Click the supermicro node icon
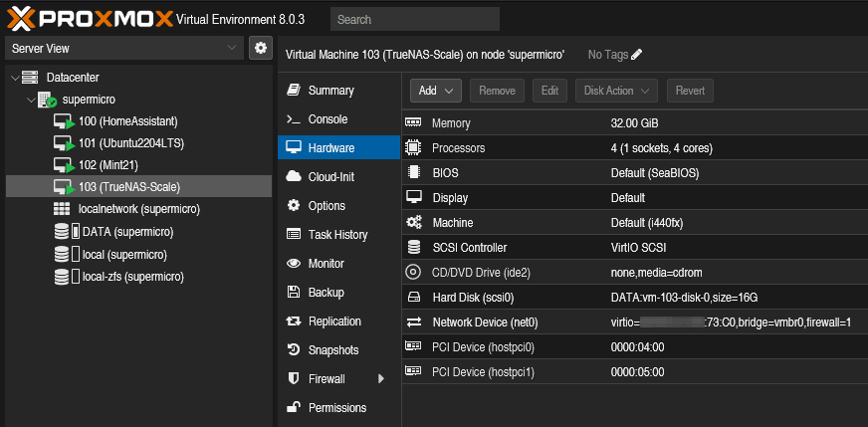This screenshot has width=868, height=427. pyautogui.click(x=47, y=101)
